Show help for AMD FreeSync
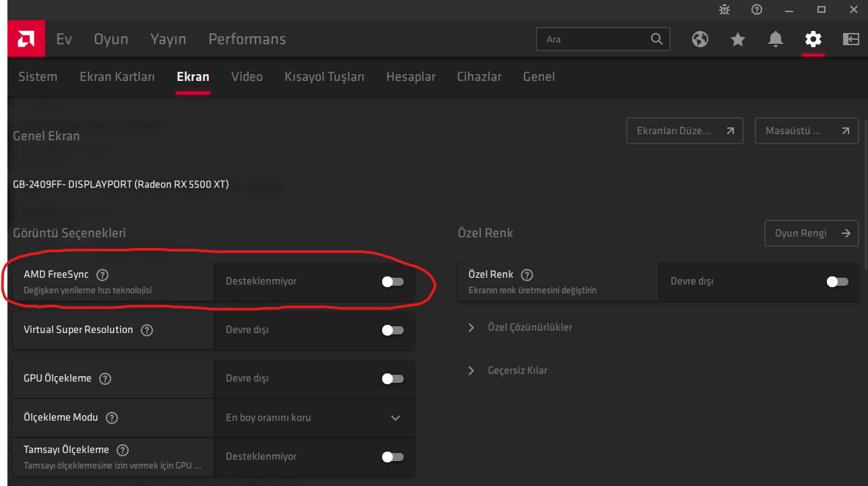Screen dimensions: 868x486 tap(102, 275)
